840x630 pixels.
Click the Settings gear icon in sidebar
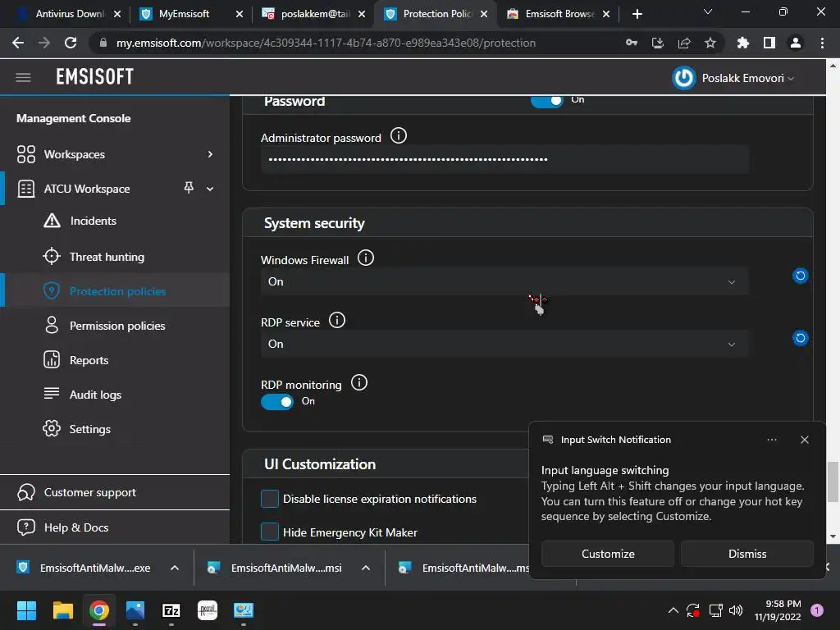[x=52, y=428]
